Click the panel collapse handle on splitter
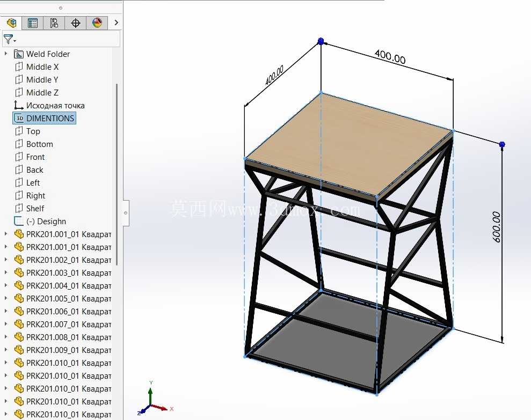 click(126, 213)
